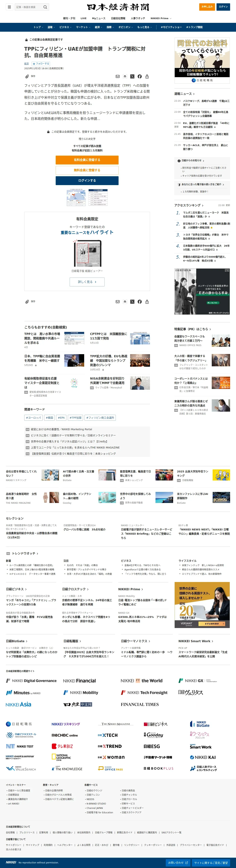The image size is (236, 868).
Task: Open the NIKKEI GX logo link
Action: click(198, 681)
